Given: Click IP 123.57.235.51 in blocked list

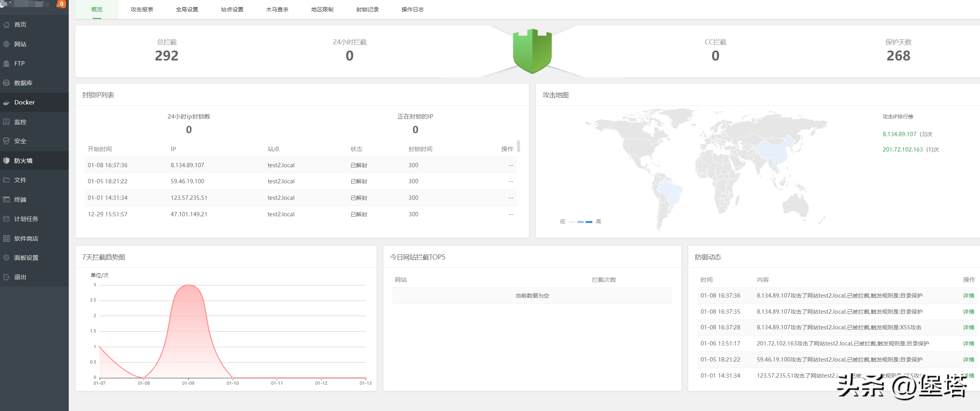Looking at the screenshot, I should click(189, 198).
